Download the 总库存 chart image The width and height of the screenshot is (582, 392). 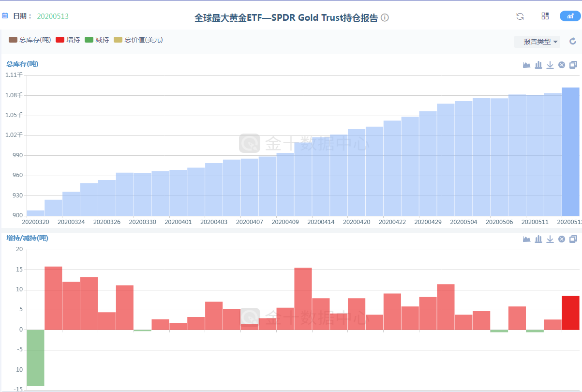[x=550, y=65]
